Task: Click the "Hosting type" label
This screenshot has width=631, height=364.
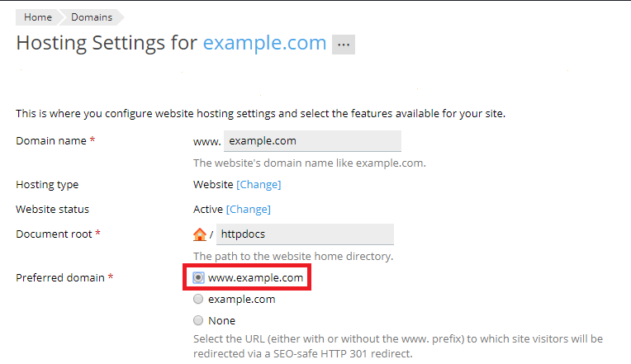Action: [47, 185]
